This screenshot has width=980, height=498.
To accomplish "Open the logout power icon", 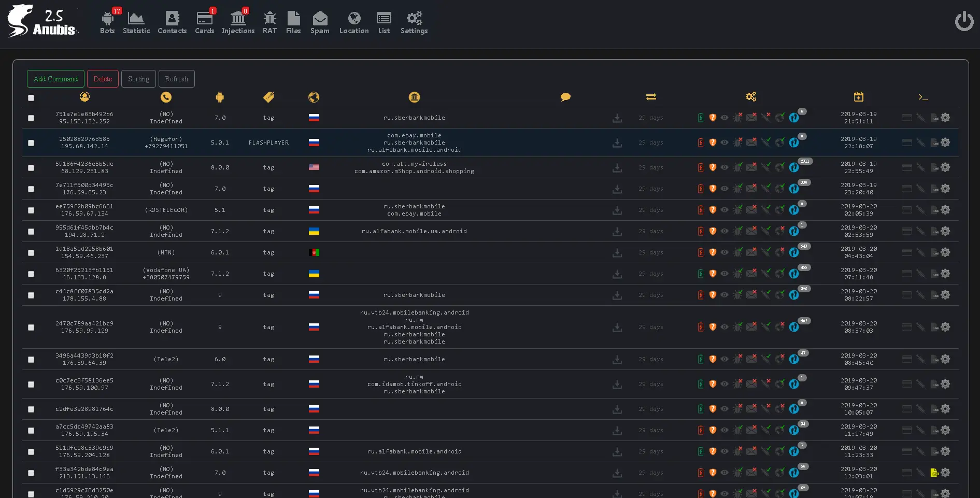I will 964,21.
